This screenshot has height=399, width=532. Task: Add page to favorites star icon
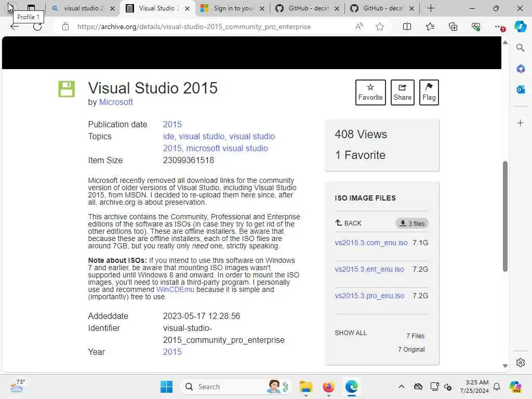(380, 26)
